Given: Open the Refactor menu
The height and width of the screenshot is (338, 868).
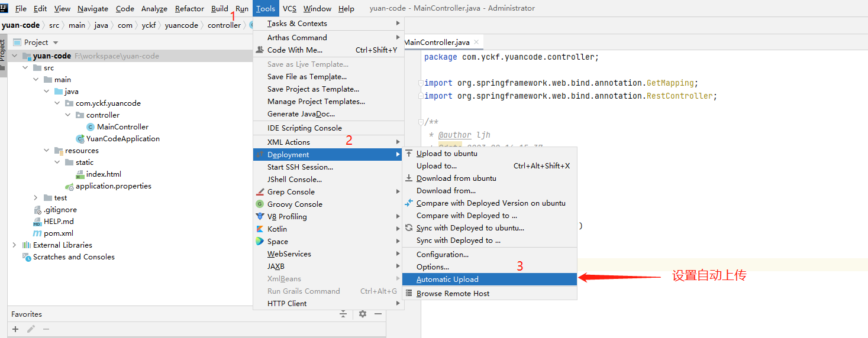Looking at the screenshot, I should [x=189, y=8].
